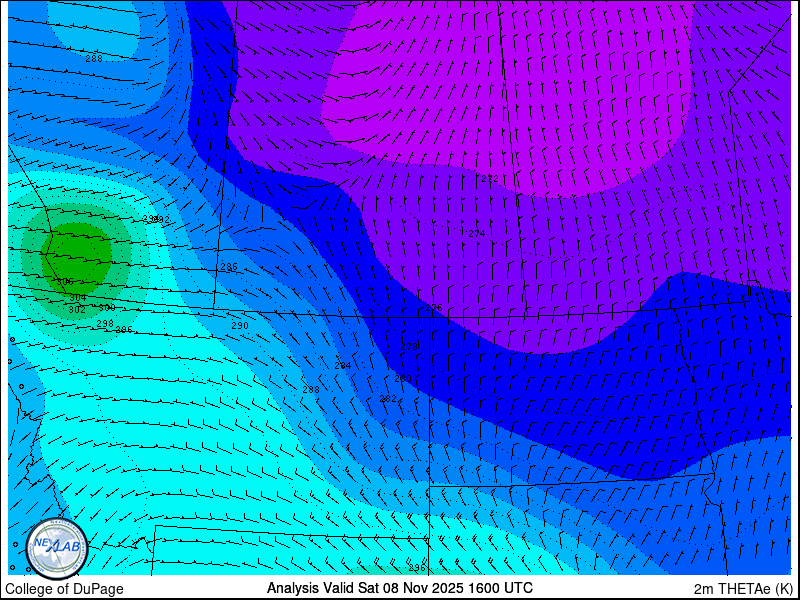The image size is (800, 600).
Task: Select the 272 contour label
Action: [x=490, y=179]
